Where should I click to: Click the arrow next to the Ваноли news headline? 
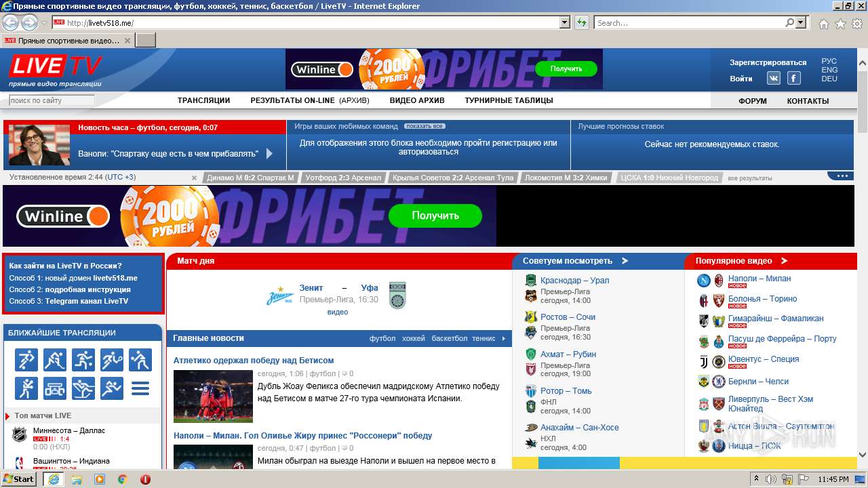click(269, 154)
